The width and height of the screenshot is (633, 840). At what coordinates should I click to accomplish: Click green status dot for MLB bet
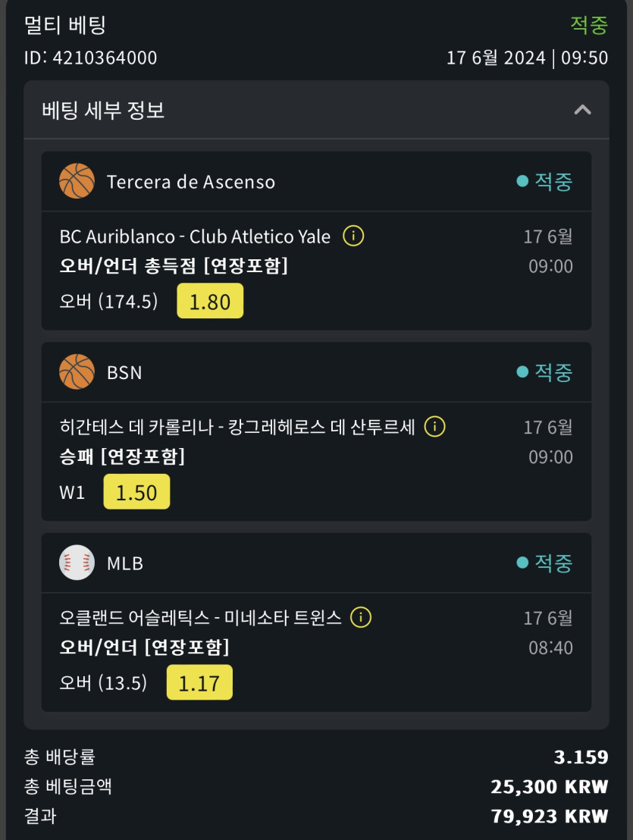coord(522,563)
